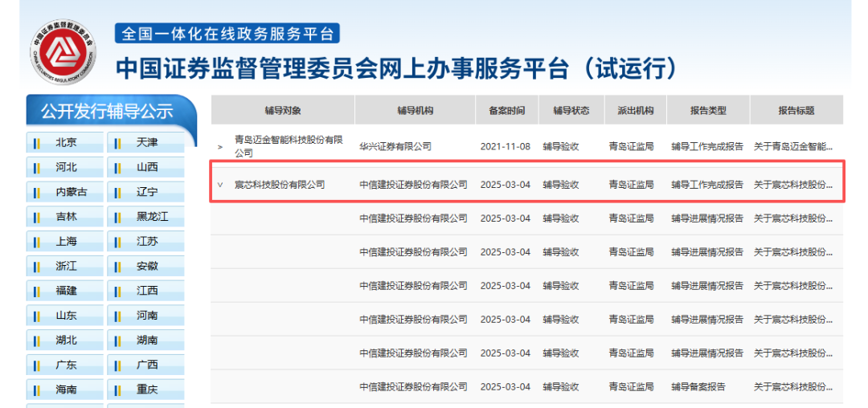
Task: Click the 辅导对象 column header
Action: pyautogui.click(x=283, y=110)
